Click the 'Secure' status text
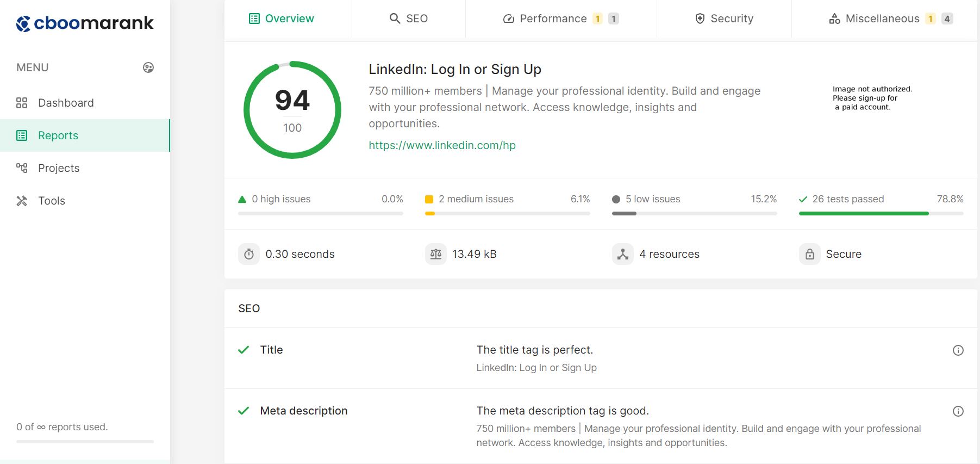980x464 pixels. pos(844,254)
